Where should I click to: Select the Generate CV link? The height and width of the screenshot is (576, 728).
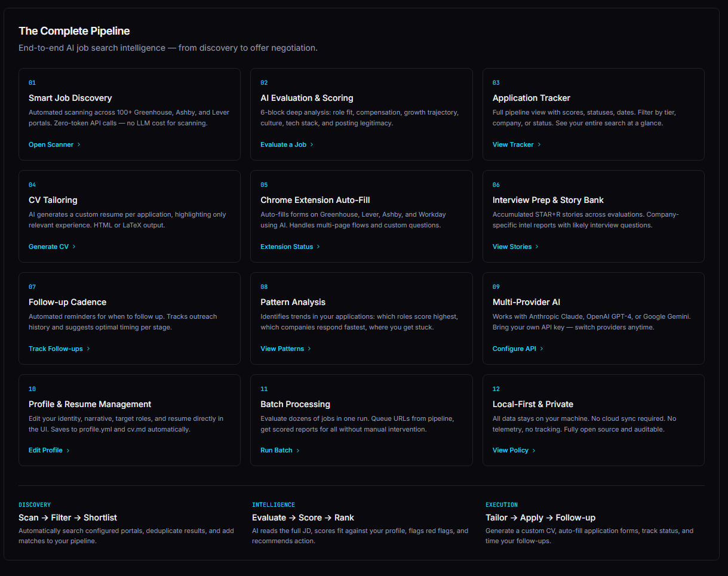tap(52, 247)
